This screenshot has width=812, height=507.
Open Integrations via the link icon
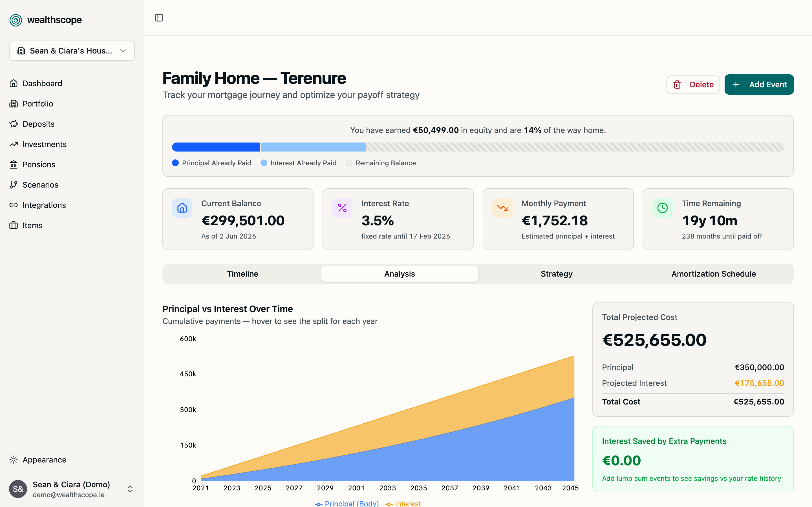(14, 205)
